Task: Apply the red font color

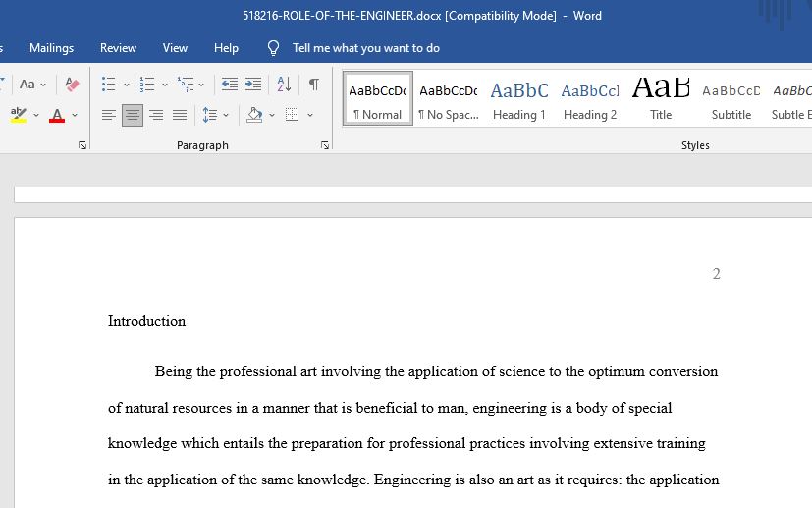Action: [57, 115]
